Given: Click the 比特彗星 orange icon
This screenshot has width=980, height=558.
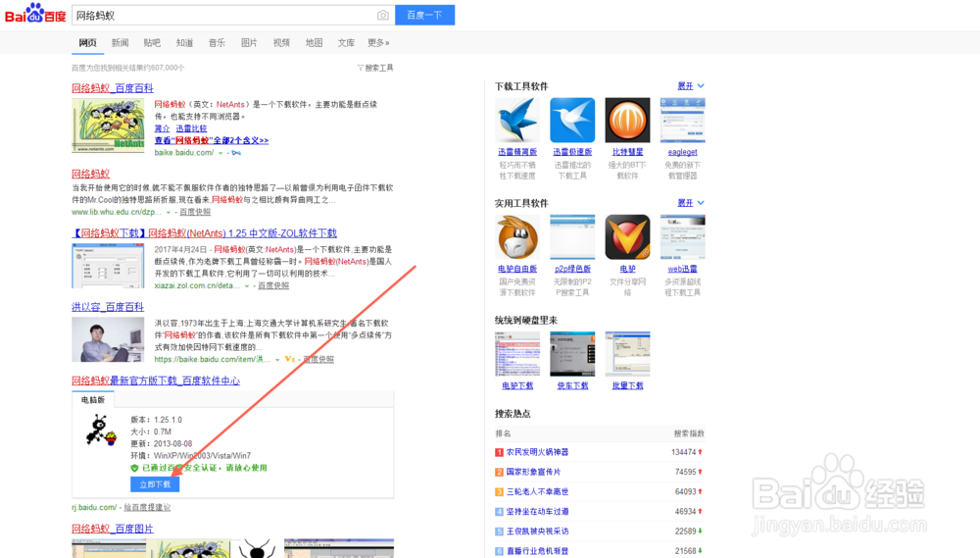Looking at the screenshot, I should tap(627, 120).
